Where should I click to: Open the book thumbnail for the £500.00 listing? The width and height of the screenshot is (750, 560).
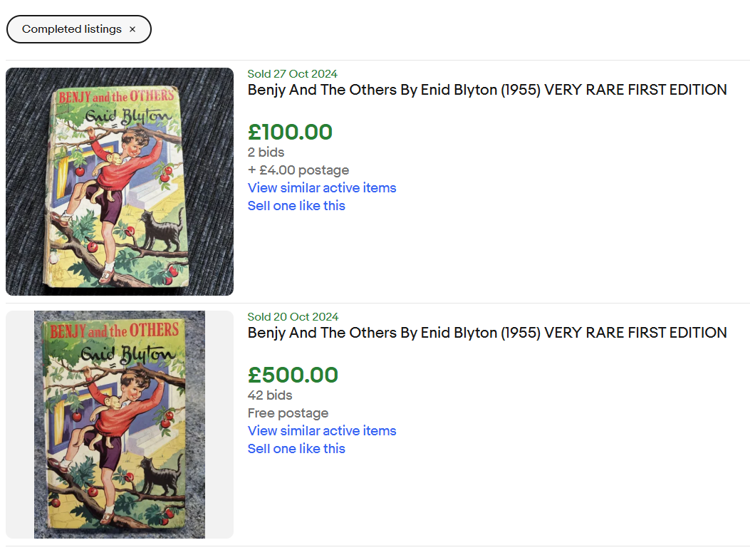[x=120, y=425]
